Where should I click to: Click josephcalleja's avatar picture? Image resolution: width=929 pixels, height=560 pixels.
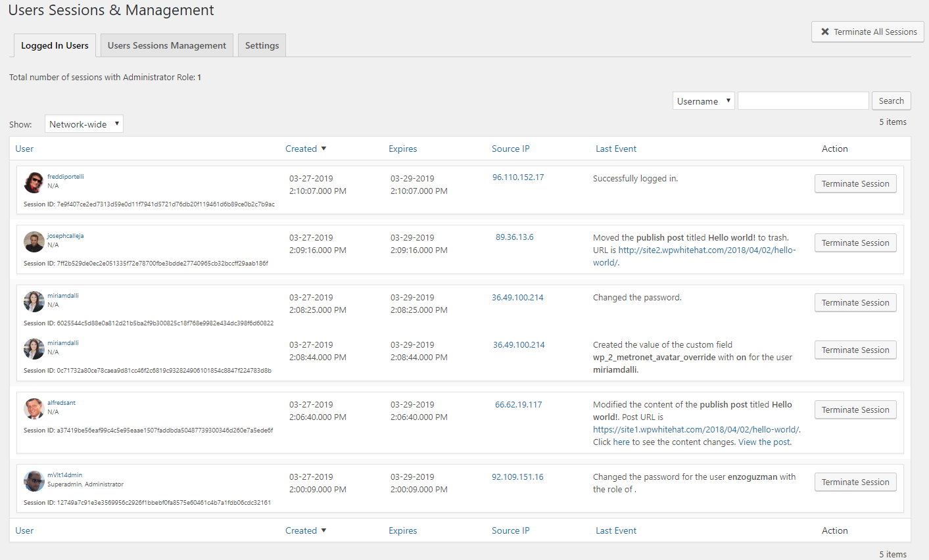(x=34, y=242)
